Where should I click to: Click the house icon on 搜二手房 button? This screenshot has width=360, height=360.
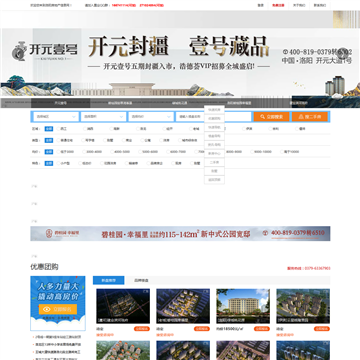301,117
